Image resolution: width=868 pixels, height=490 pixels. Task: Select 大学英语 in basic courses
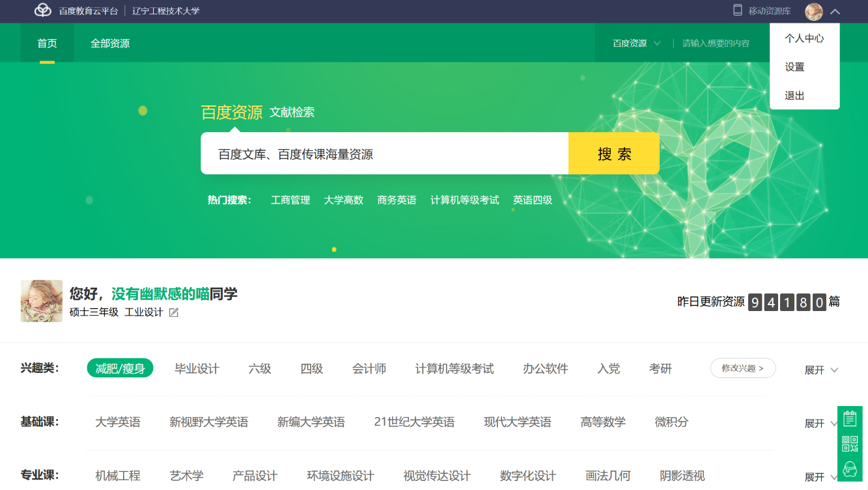[x=118, y=422]
